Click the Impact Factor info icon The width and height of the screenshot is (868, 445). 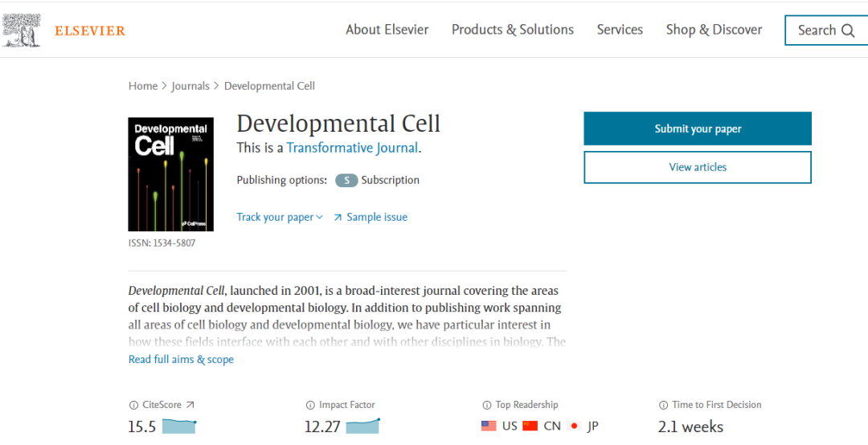310,406
